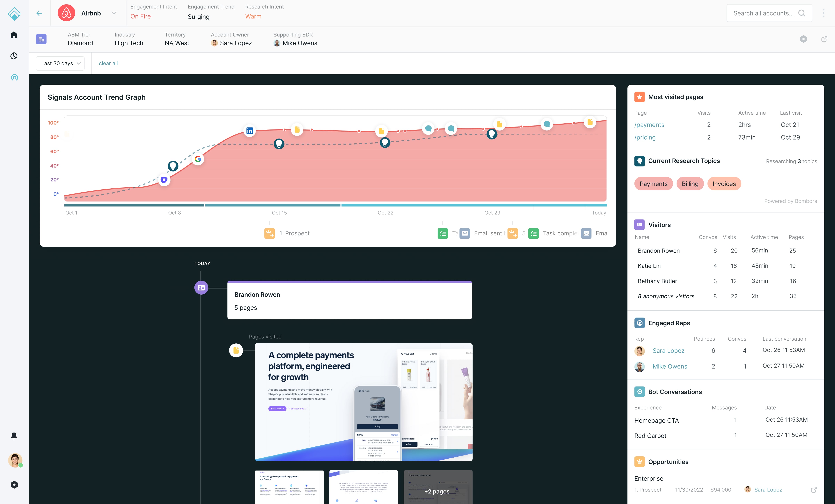Click Brandon Rowen visitor timeline icon
835x504 pixels.
201,288
